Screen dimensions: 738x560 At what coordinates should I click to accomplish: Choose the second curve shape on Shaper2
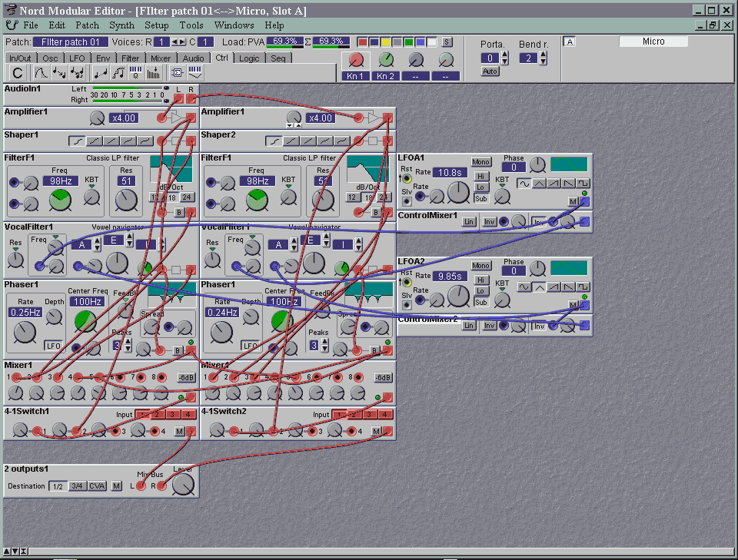point(291,141)
